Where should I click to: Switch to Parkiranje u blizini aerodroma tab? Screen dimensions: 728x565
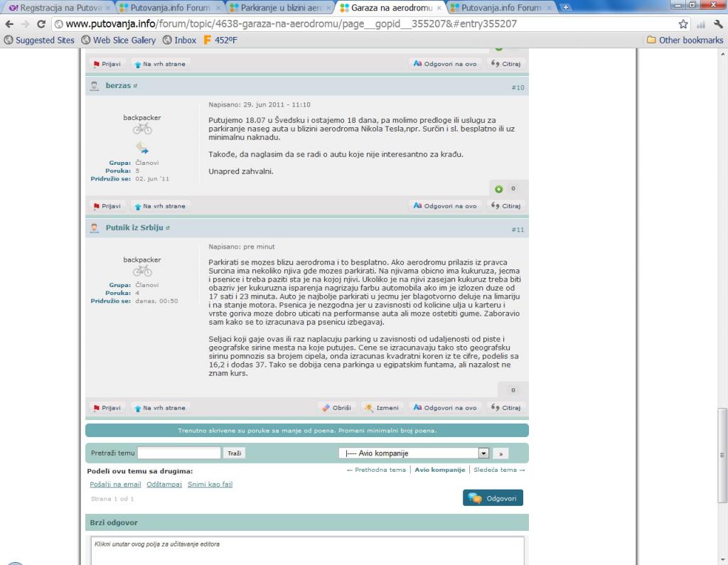279,8
